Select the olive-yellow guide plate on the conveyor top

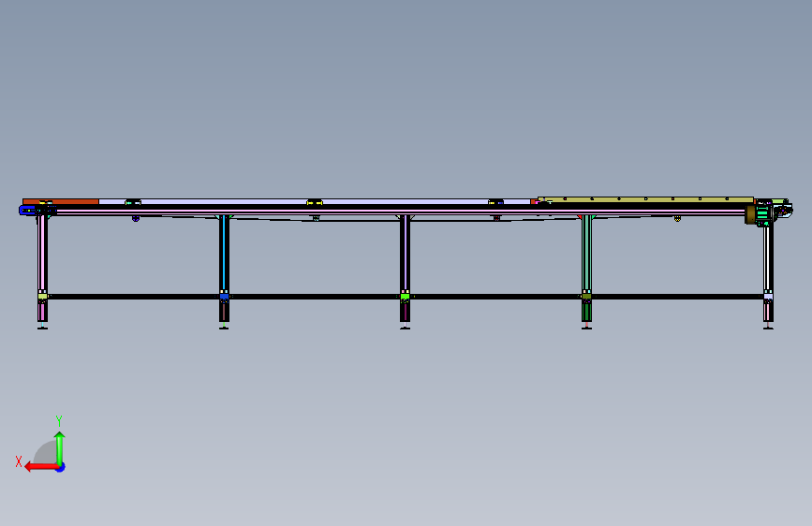(645, 199)
